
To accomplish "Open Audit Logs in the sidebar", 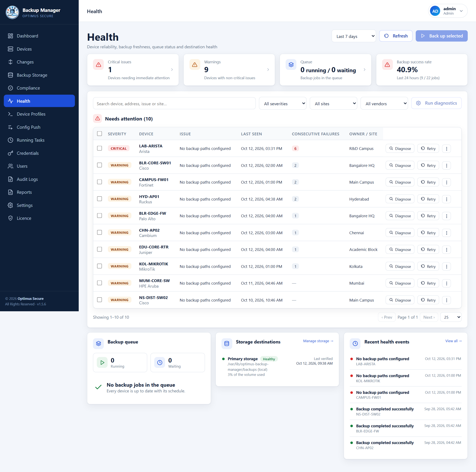I will click(39, 179).
